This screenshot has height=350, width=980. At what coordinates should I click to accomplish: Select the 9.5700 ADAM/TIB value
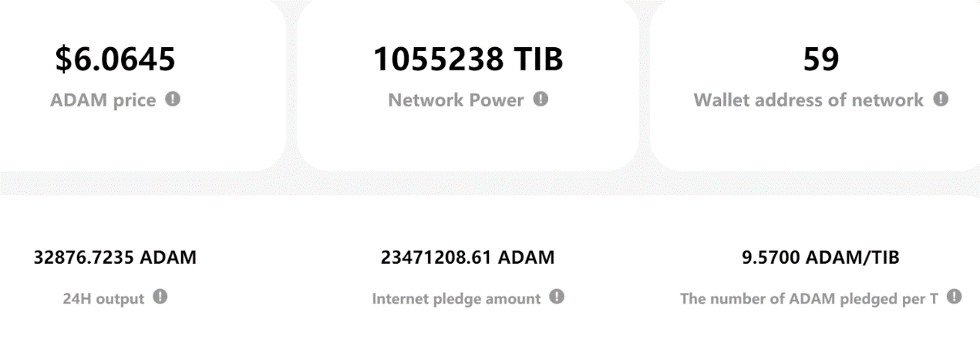pos(820,257)
